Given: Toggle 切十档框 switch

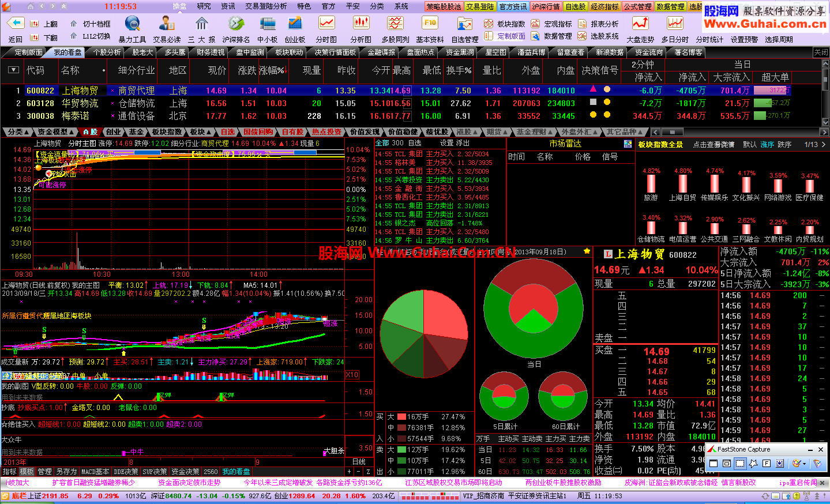Looking at the screenshot, I should click(91, 24).
